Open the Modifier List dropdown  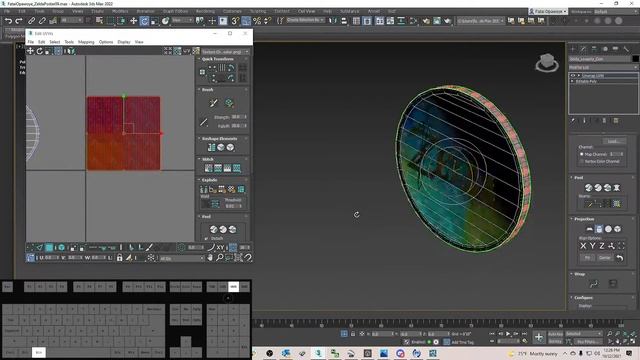[x=603, y=67]
